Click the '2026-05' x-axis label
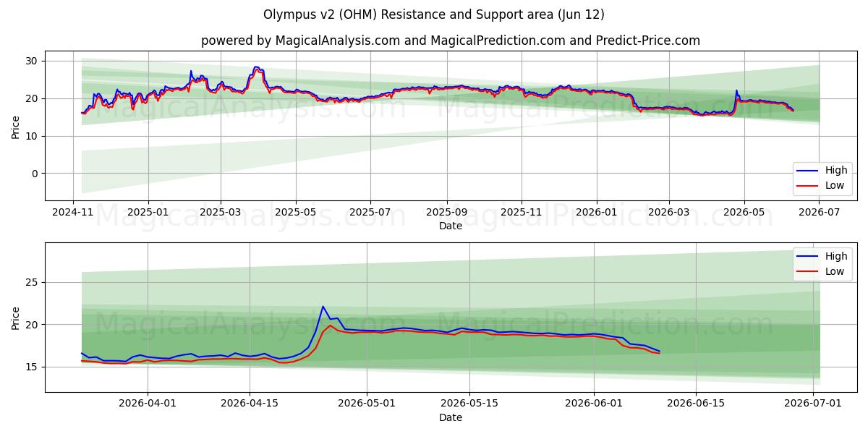 tap(744, 213)
